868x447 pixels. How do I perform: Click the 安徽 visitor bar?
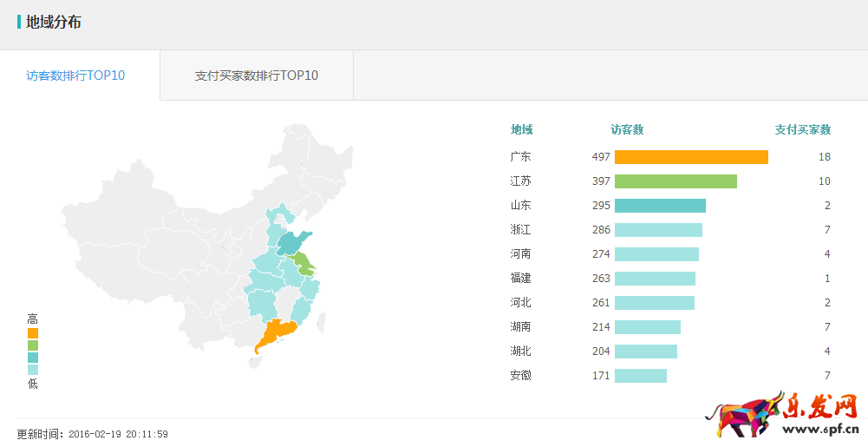tap(641, 376)
